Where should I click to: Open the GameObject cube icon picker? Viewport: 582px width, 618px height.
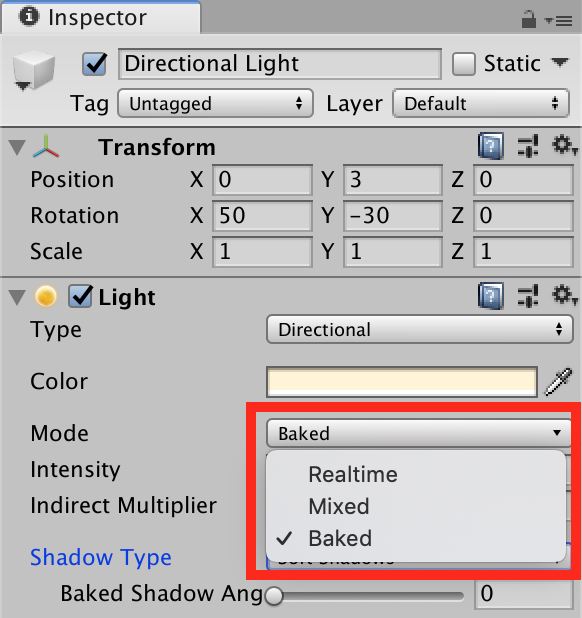(33, 70)
